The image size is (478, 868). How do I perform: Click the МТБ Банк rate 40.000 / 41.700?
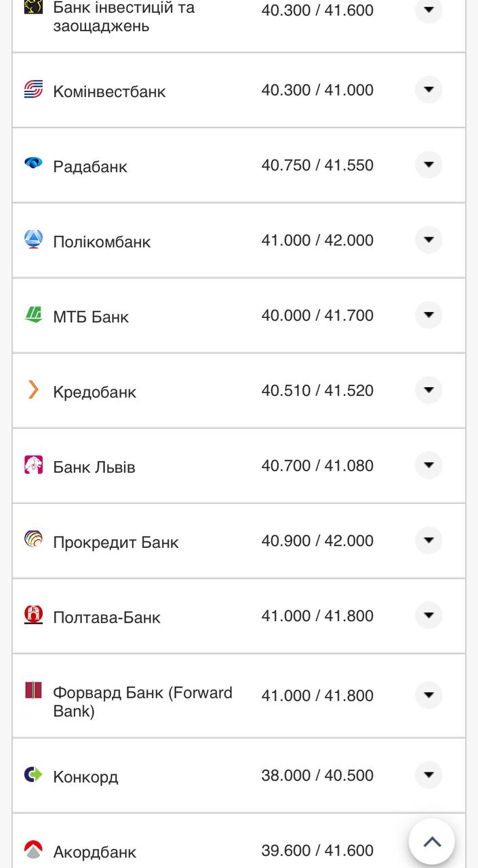[317, 315]
